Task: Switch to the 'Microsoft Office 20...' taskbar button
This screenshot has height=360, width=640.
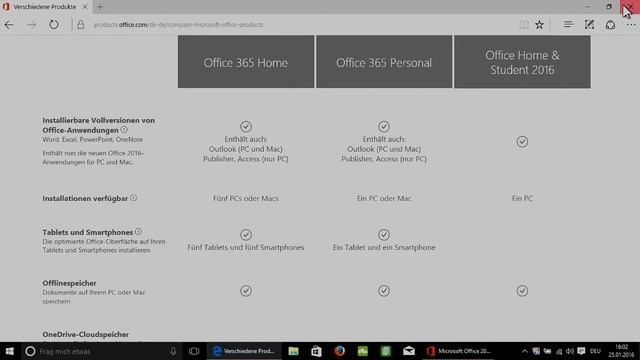Action: click(459, 351)
